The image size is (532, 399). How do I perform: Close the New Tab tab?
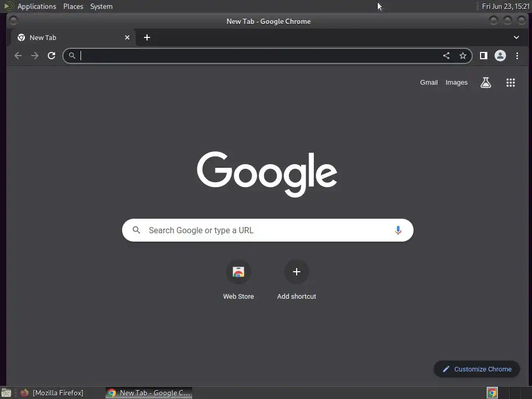click(127, 37)
